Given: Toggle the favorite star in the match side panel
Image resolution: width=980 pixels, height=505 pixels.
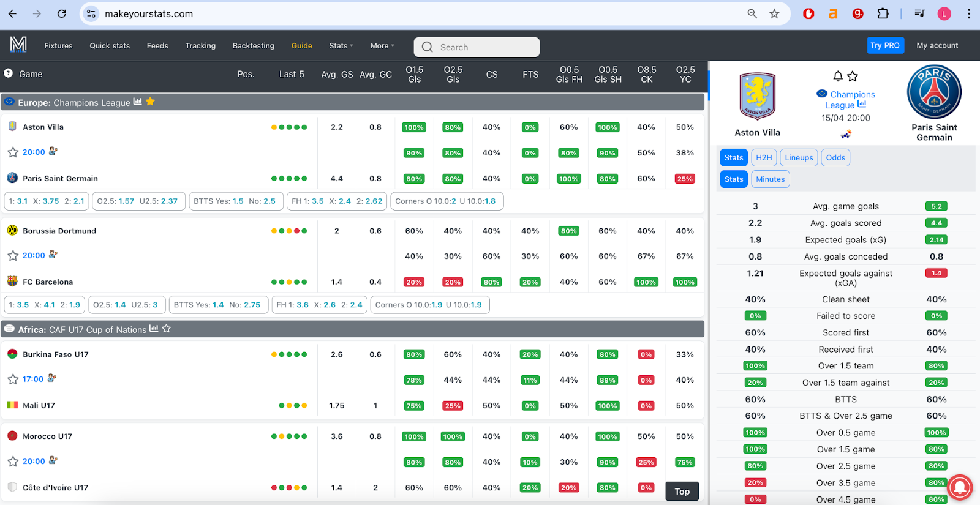Looking at the screenshot, I should point(853,76).
